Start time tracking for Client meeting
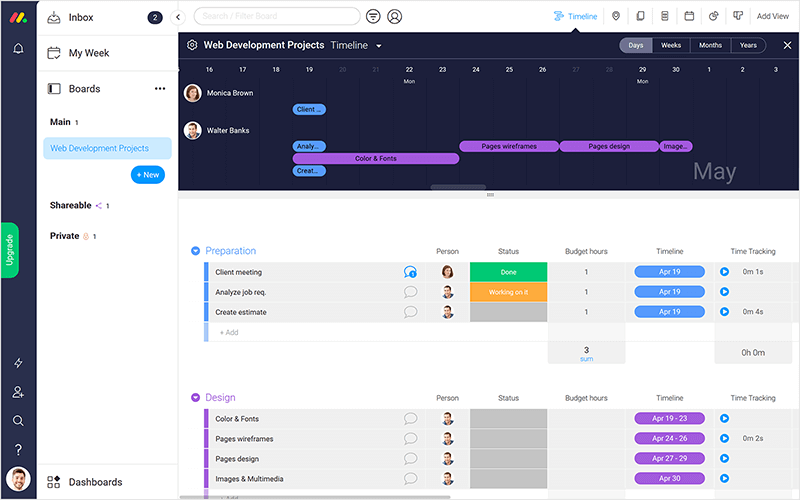 pos(725,272)
